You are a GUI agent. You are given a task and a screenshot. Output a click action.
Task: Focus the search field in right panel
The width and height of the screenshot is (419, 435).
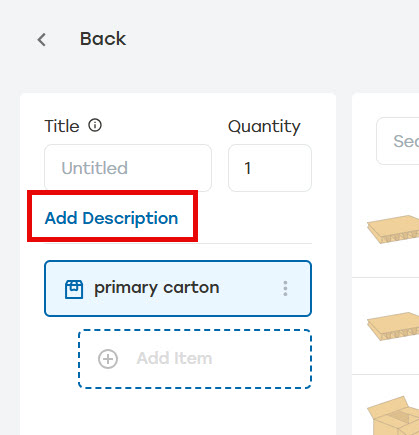[398, 141]
